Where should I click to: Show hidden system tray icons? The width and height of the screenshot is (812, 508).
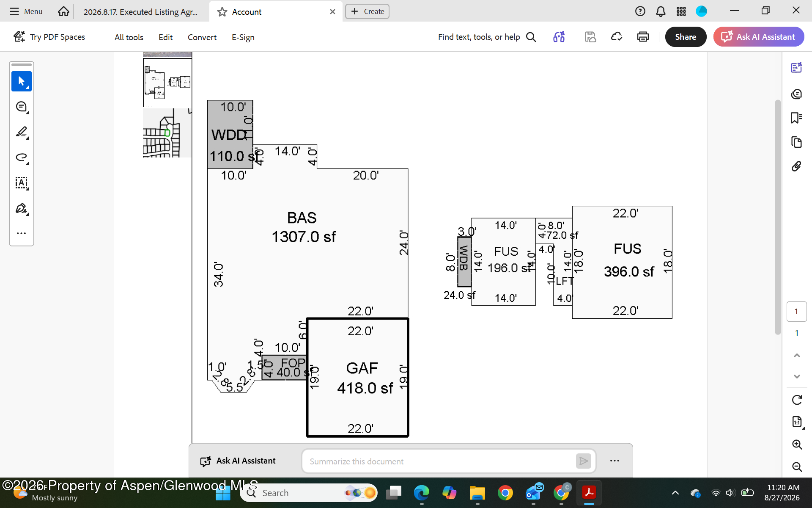675,493
